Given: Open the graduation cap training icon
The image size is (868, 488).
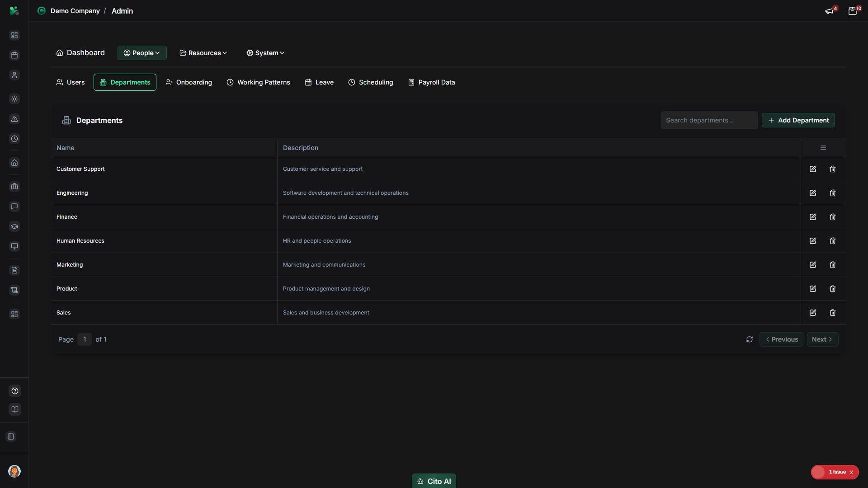Looking at the screenshot, I should tap(14, 226).
